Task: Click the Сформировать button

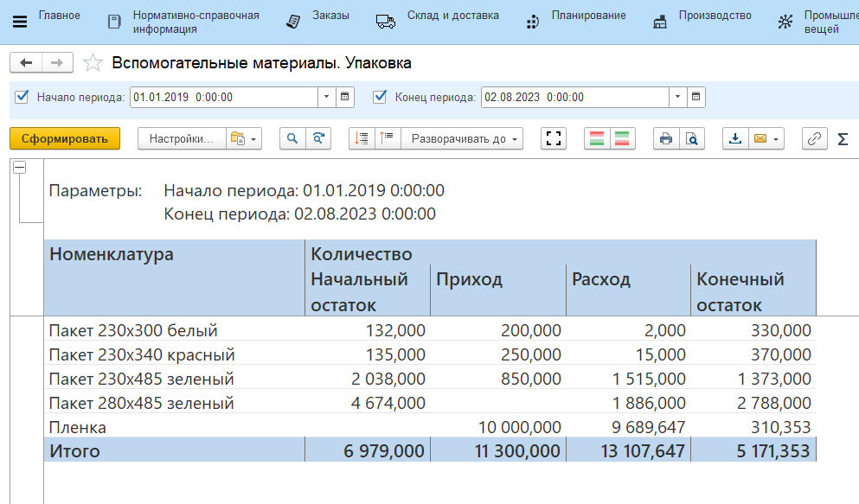Action: click(65, 138)
